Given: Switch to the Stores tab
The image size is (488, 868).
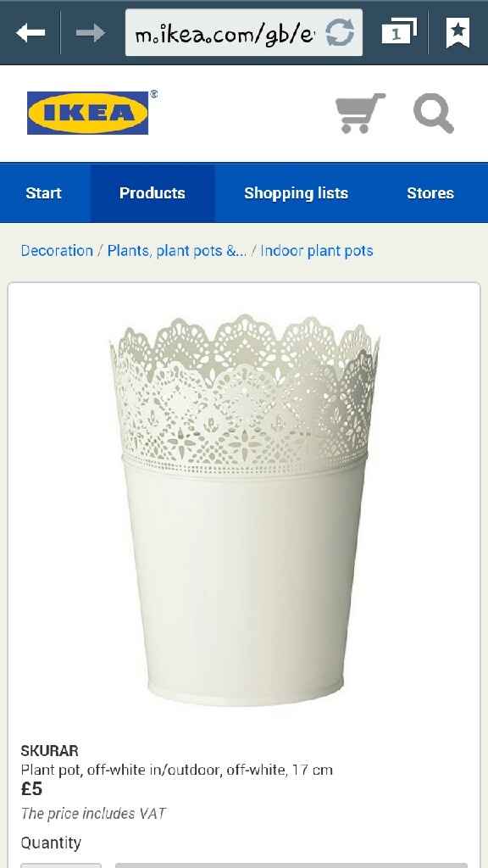Looking at the screenshot, I should coord(430,192).
